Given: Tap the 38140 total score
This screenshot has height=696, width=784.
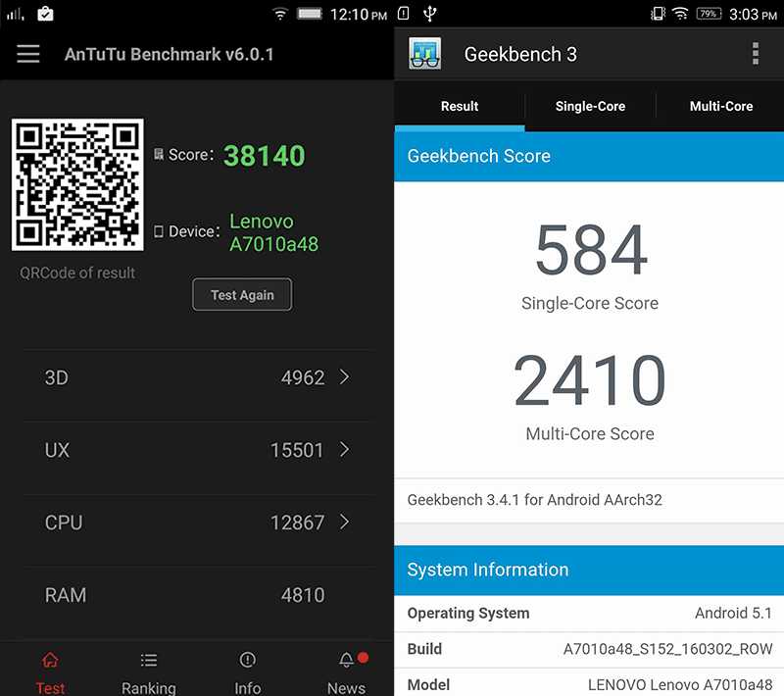Looking at the screenshot, I should coord(264,156).
